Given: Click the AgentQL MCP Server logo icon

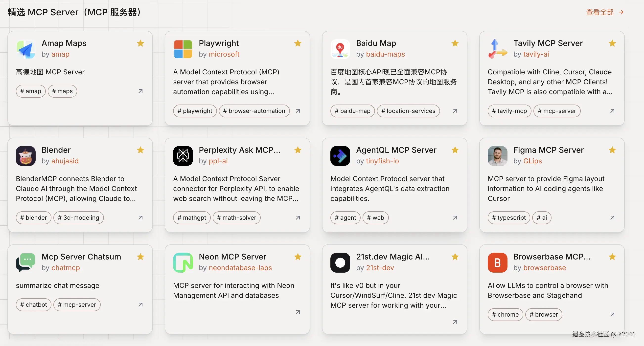Looking at the screenshot, I should (x=340, y=156).
